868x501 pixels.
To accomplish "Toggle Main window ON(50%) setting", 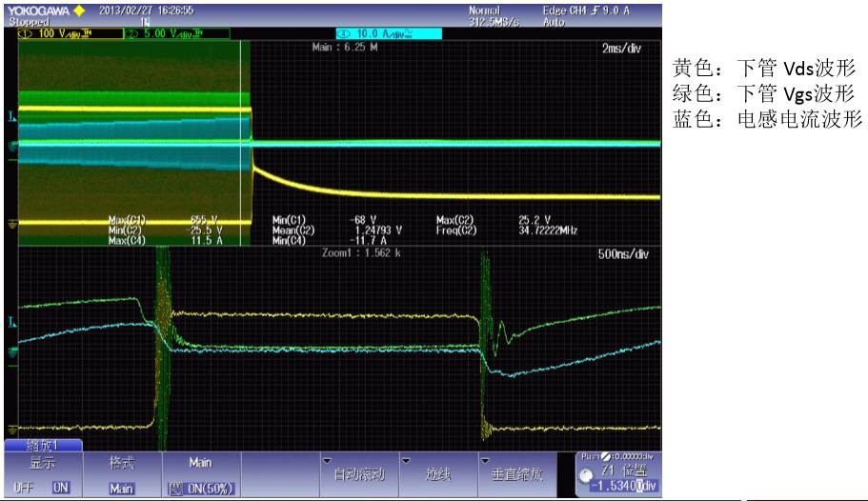I will point(200,488).
